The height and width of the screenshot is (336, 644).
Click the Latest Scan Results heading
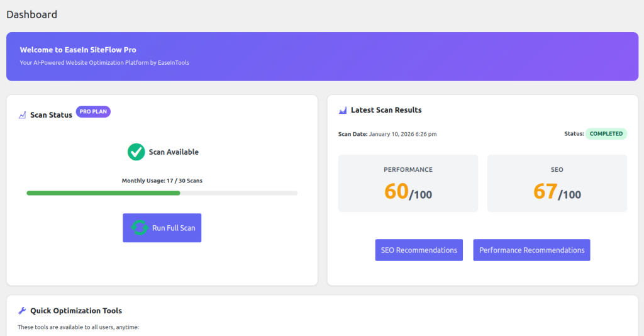point(386,110)
